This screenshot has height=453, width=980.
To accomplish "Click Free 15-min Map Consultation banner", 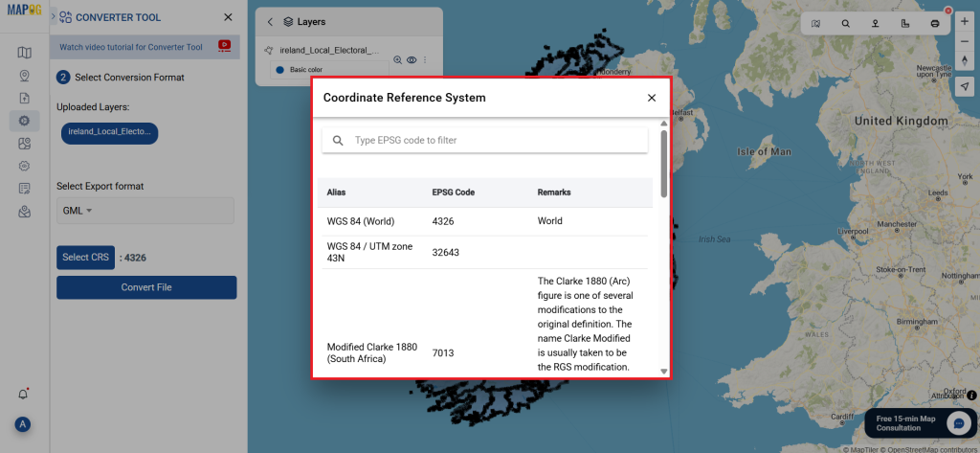I will [x=920, y=423].
